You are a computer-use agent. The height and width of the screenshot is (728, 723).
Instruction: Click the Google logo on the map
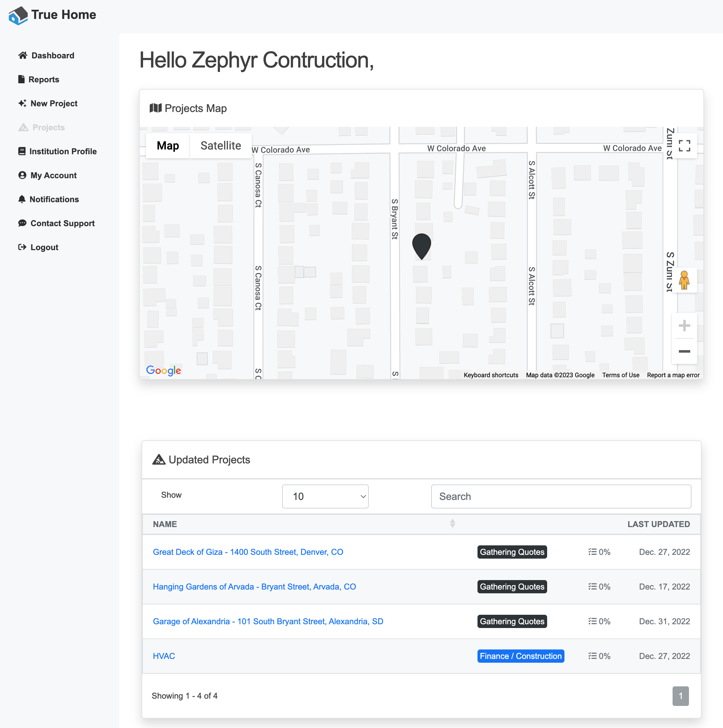(x=164, y=370)
